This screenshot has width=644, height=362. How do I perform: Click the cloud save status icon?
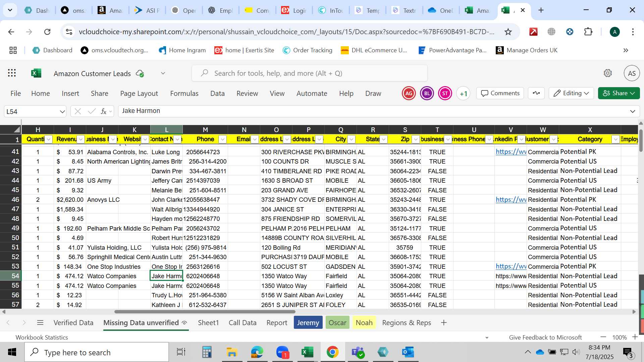pyautogui.click(x=140, y=73)
